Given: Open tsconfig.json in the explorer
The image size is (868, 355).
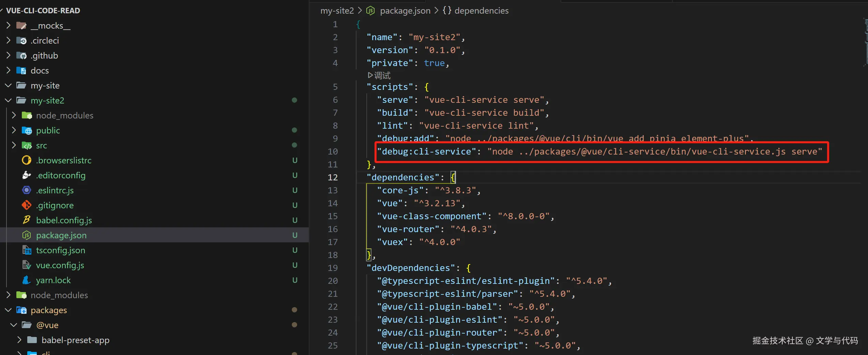Looking at the screenshot, I should coord(61,250).
